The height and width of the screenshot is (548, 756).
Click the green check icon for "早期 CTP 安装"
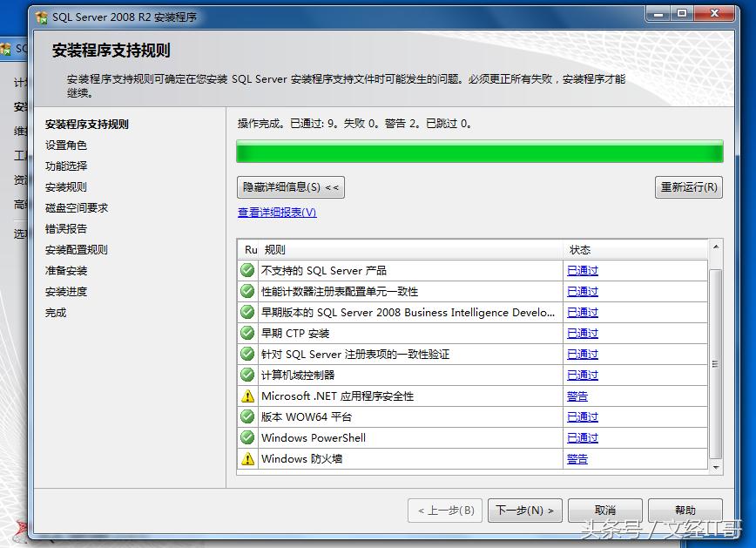click(248, 334)
